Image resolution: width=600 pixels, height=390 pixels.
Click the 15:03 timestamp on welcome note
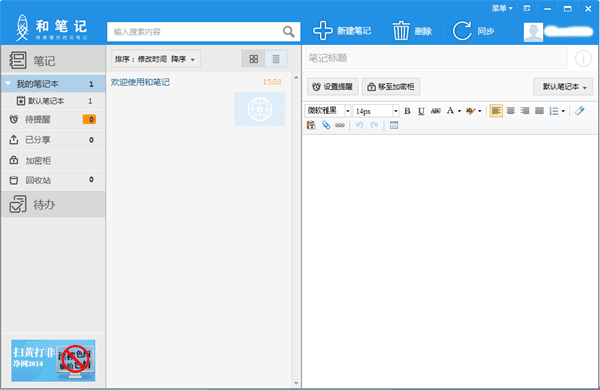[x=272, y=82]
